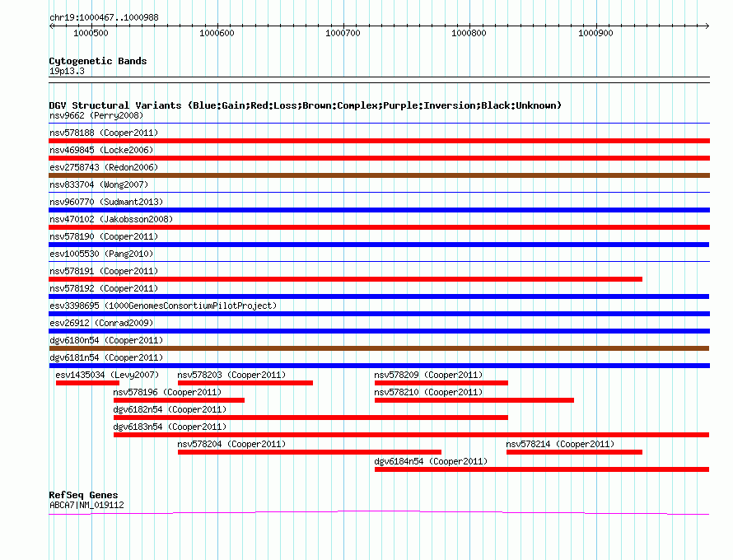Viewport: 733px width, 560px height.
Task: Click the DGV Structural Variants track title
Action: [306, 105]
